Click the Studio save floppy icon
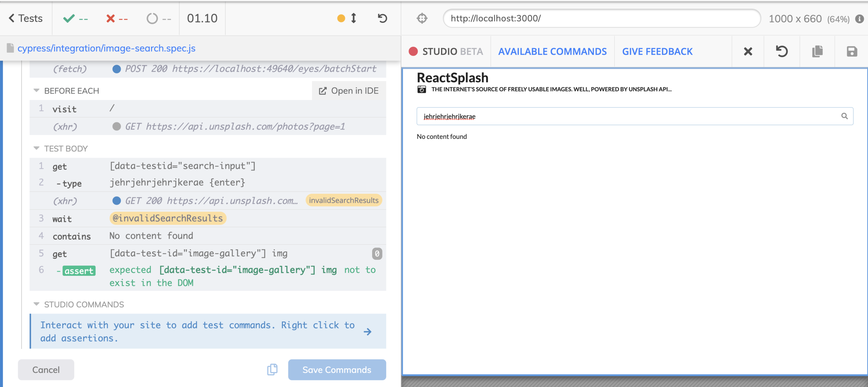The width and height of the screenshot is (868, 387). tap(852, 51)
